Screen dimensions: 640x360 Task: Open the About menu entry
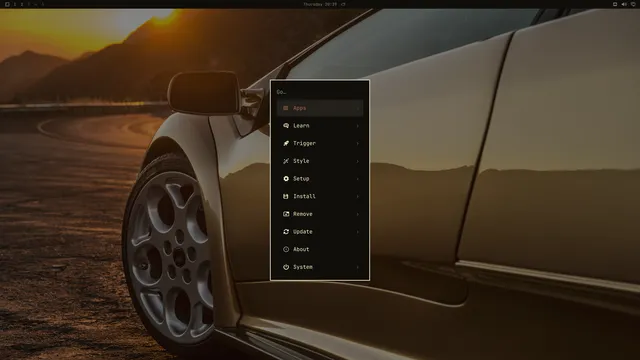click(x=320, y=249)
